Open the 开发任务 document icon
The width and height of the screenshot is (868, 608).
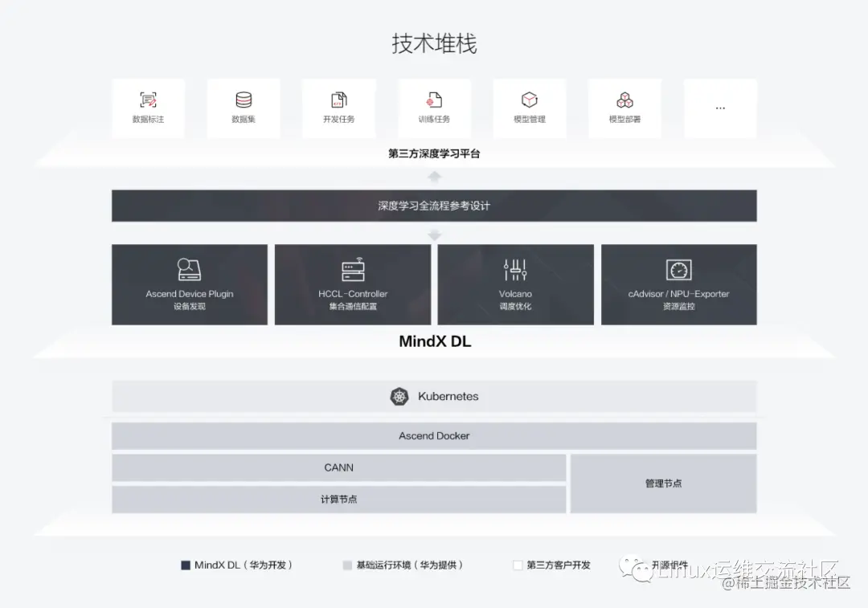tap(338, 100)
